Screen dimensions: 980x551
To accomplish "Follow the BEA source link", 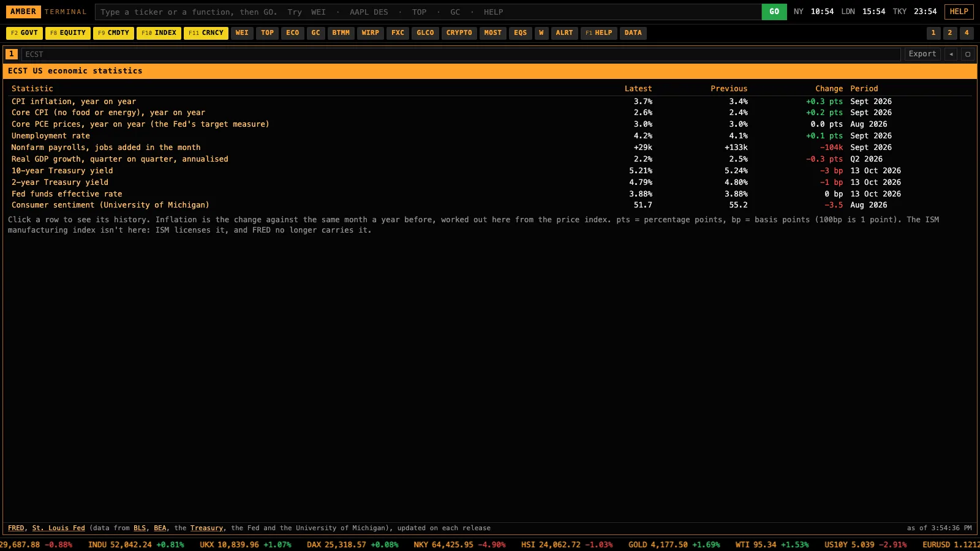I will [x=160, y=528].
